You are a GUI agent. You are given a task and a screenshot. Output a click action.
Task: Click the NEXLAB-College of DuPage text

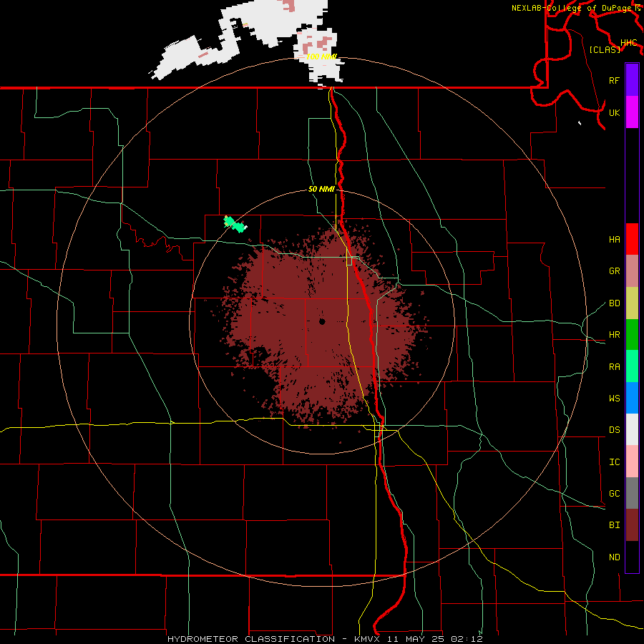572,8
